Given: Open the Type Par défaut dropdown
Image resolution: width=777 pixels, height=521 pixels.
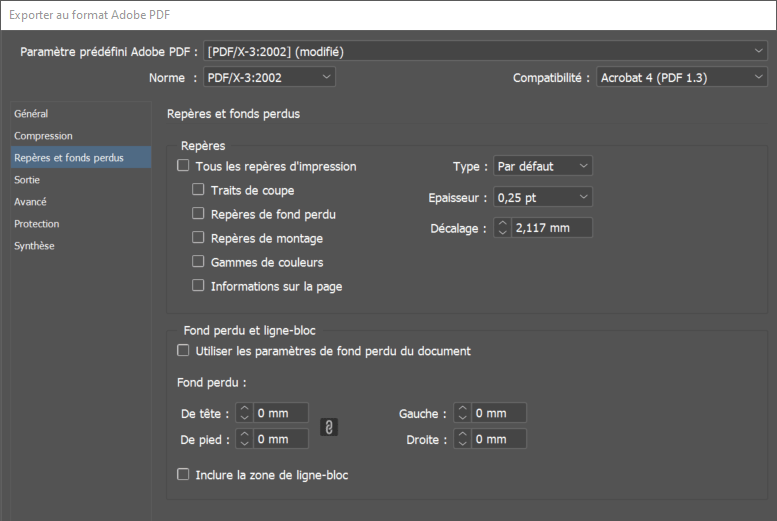Looking at the screenshot, I should [x=543, y=166].
